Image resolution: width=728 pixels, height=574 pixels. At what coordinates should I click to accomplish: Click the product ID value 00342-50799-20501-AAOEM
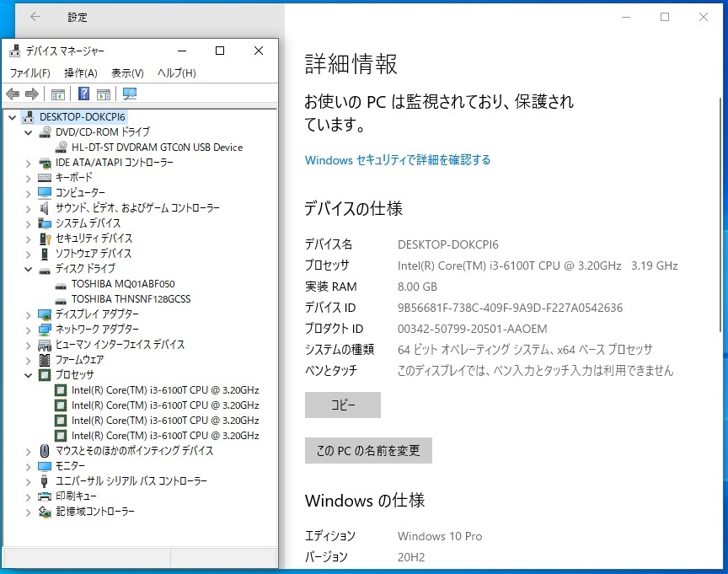[472, 329]
